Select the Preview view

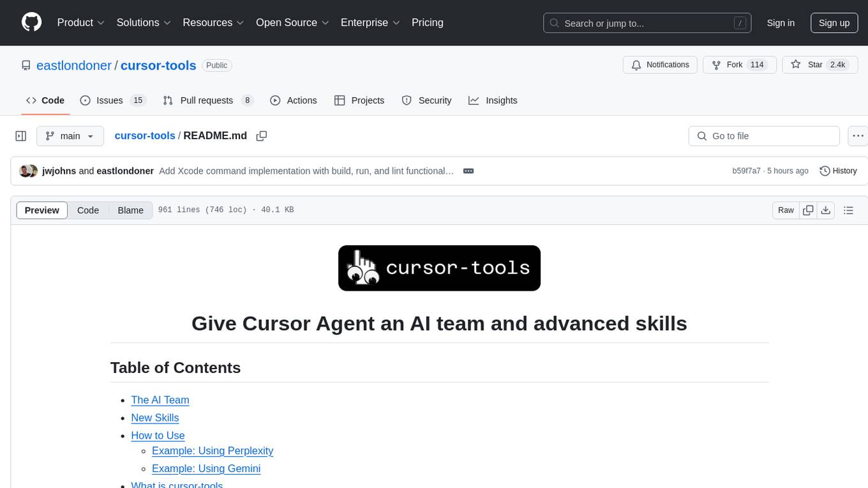click(x=42, y=210)
